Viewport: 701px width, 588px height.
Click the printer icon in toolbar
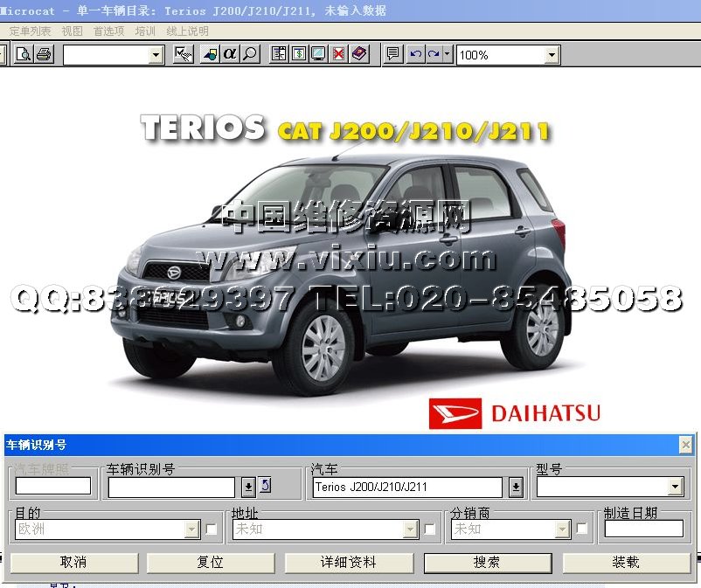[x=44, y=55]
